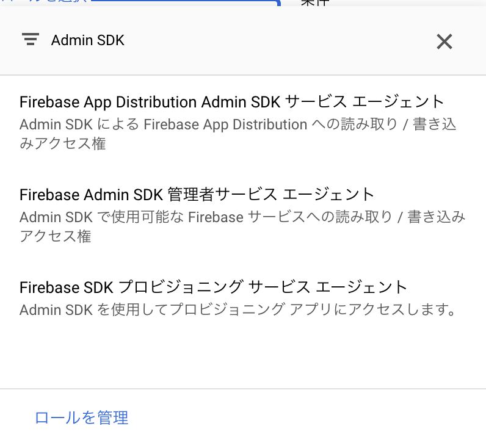Click みアクセス権 line under App Distribution role
Screen dimensions: 486x448
coord(63,143)
